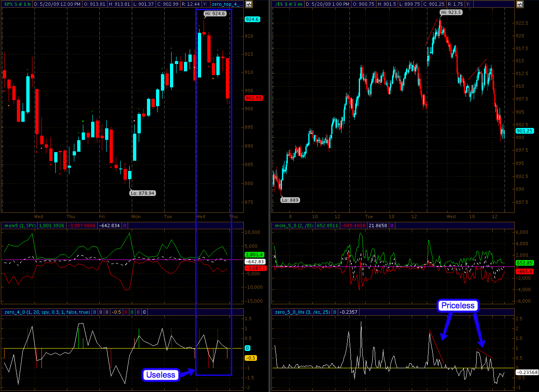Select the cyan 901.25 price axis tag
Screen dimensions: 539x392
(x=524, y=131)
